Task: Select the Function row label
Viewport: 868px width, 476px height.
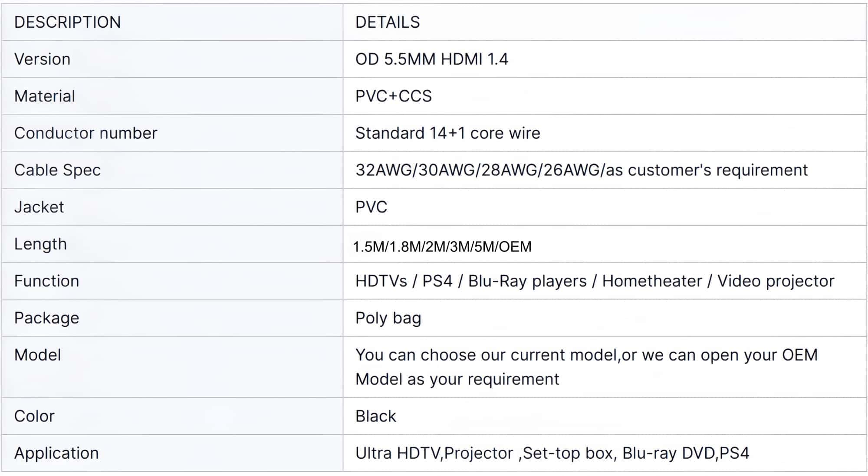Action: click(46, 281)
